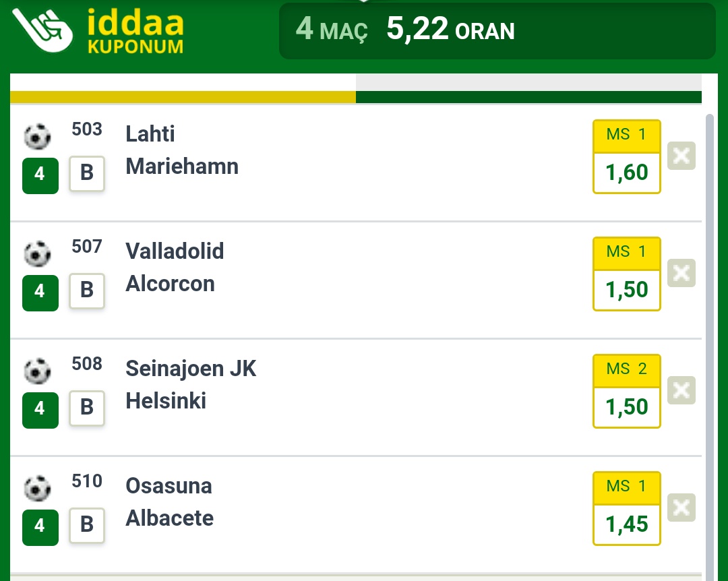
Task: Switch to the green-underlined right tab
Action: point(529,88)
